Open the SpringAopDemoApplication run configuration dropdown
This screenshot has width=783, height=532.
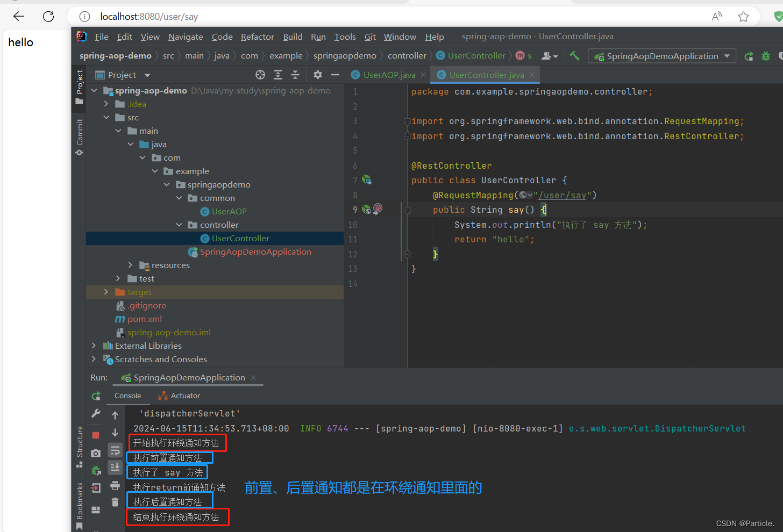tap(662, 56)
